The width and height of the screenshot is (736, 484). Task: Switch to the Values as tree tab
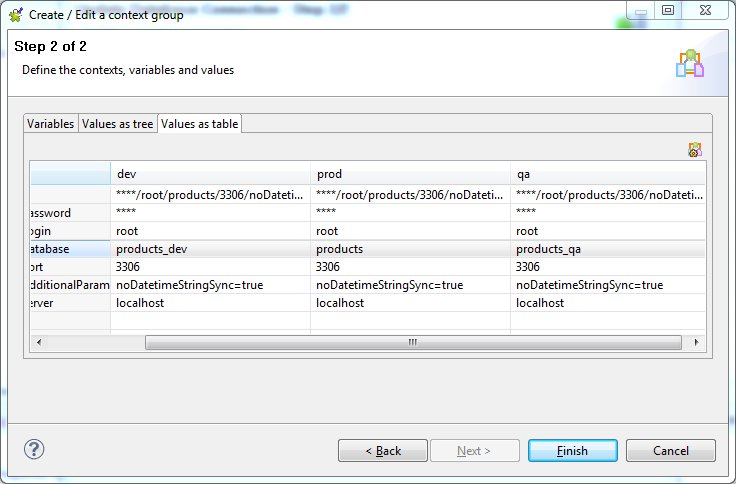coord(117,123)
